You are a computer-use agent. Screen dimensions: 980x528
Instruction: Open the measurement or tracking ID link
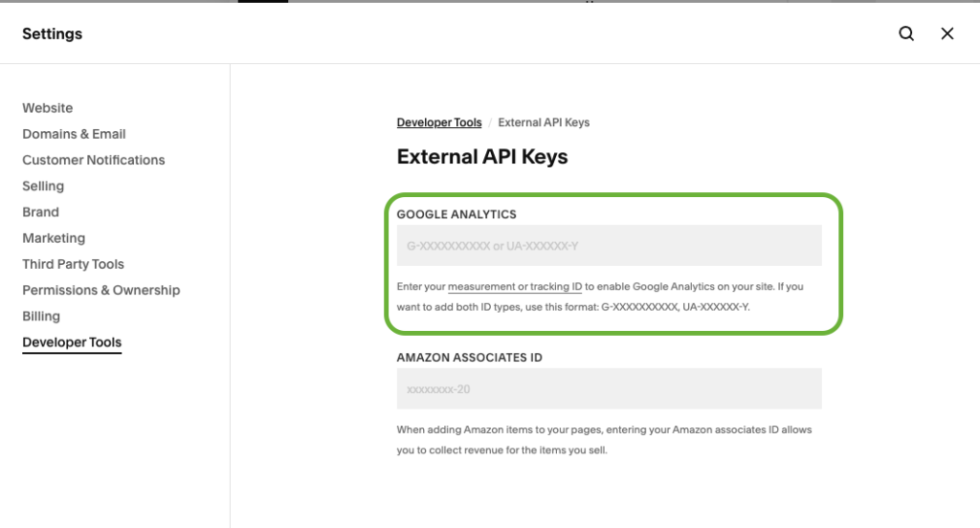point(515,287)
